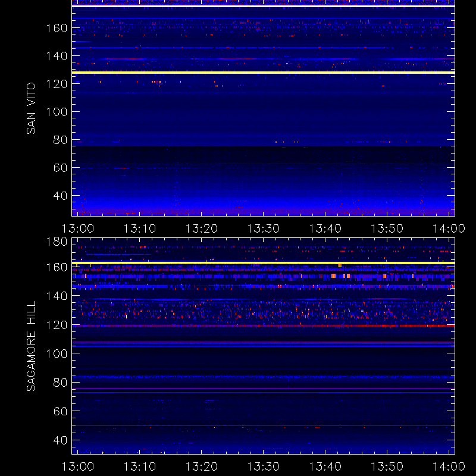The height and width of the screenshot is (476, 476).
Task: Click 13:10 time label under SAGAMORE HILL plot
Action: coord(140,466)
